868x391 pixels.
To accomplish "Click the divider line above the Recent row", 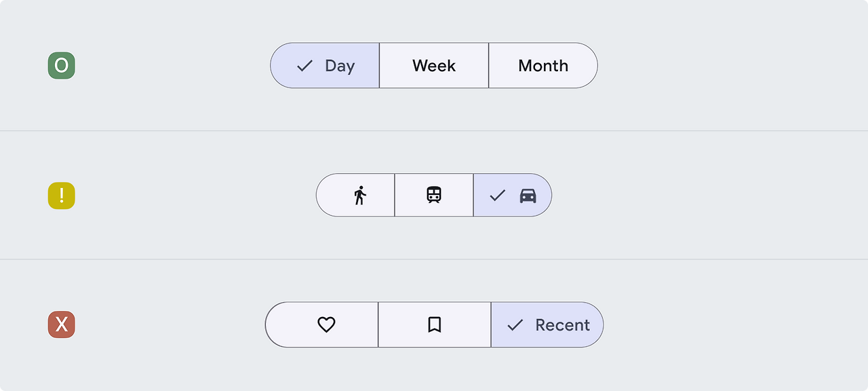I will point(434,259).
